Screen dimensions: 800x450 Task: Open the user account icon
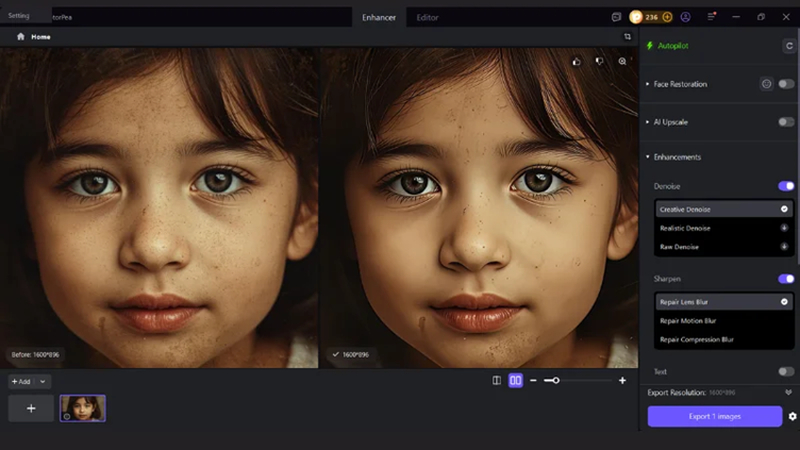[686, 17]
